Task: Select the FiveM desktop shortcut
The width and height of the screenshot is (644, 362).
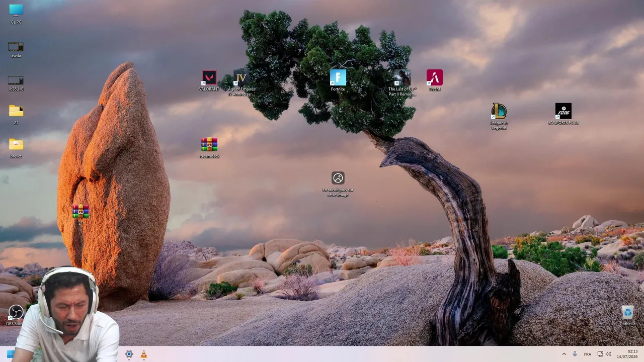Action: tap(434, 80)
